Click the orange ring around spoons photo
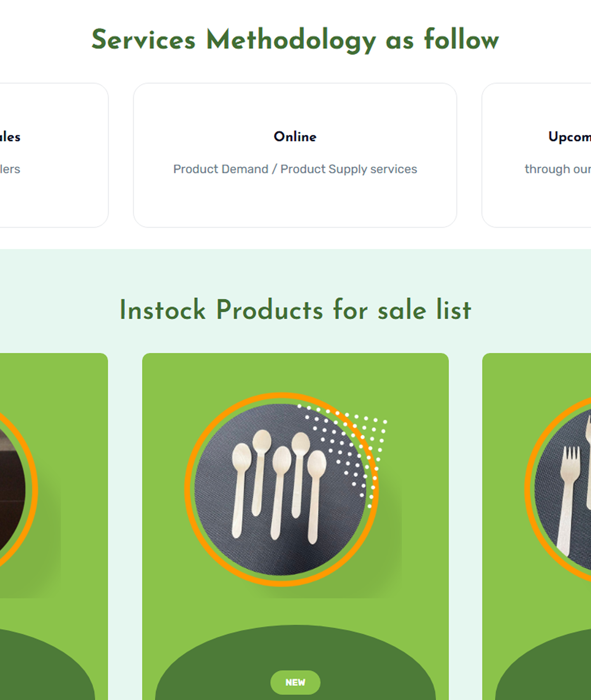591x700 pixels. pyautogui.click(x=188, y=489)
